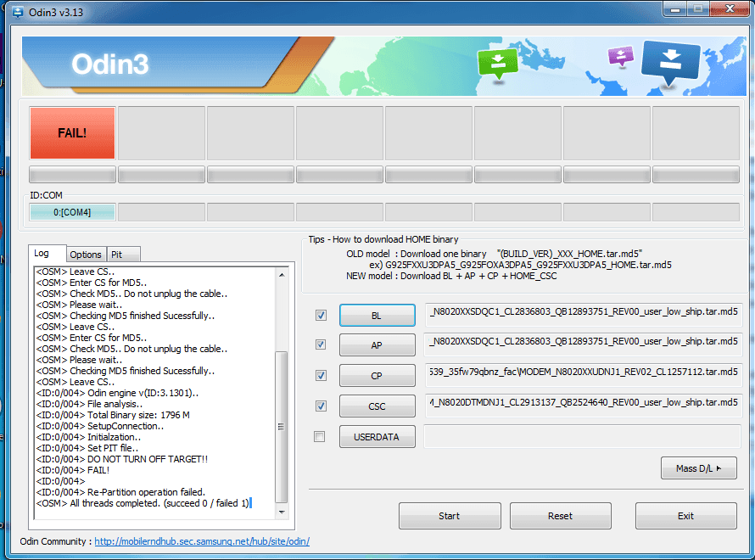Click the log scrollbar down arrow
The image size is (755, 560).
[282, 512]
